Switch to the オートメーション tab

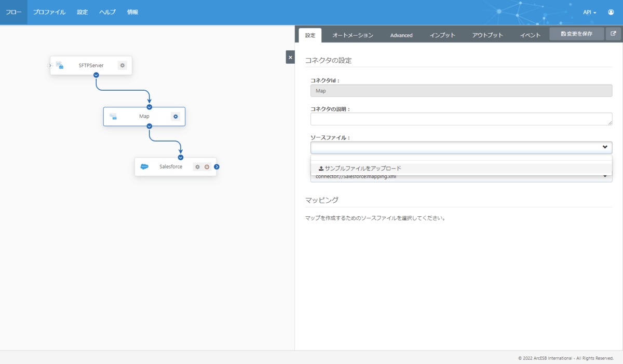point(353,35)
